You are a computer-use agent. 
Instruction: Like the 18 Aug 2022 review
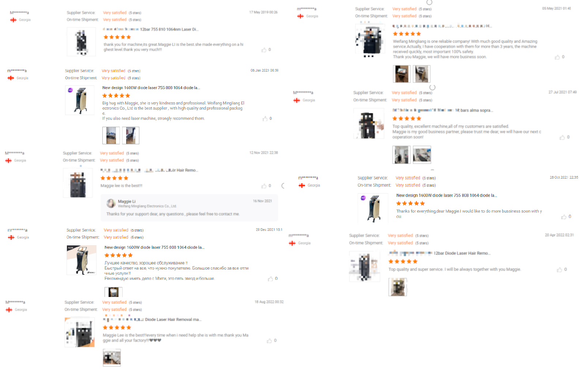coord(269,341)
